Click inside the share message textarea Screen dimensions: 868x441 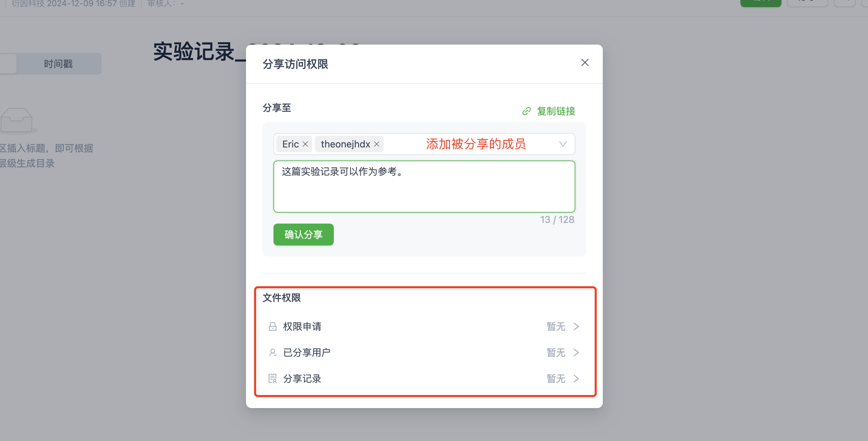pos(424,187)
